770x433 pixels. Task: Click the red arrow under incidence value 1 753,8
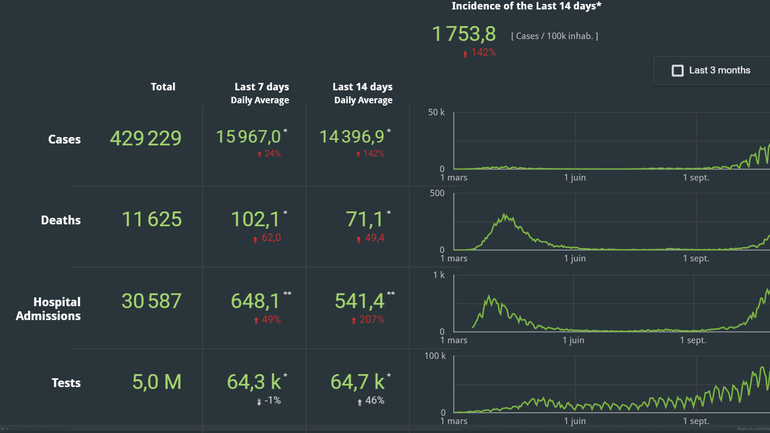(x=465, y=53)
